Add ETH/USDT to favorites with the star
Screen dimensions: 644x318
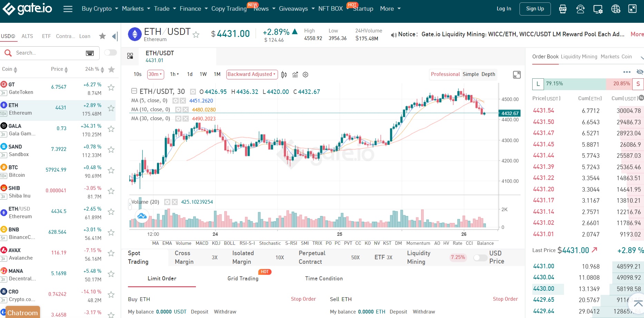tap(196, 35)
